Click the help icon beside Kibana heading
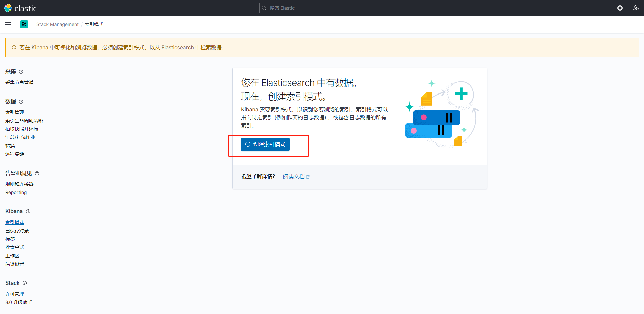The width and height of the screenshot is (644, 314). click(x=28, y=211)
